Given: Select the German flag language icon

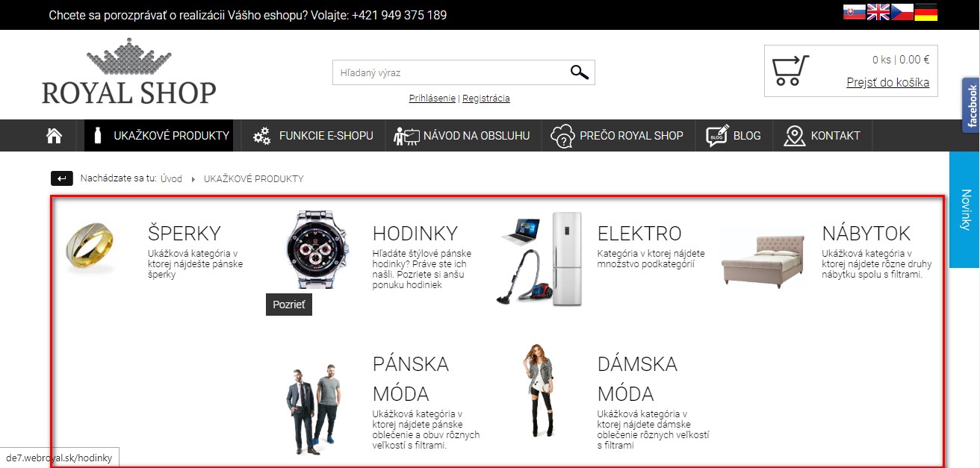Looking at the screenshot, I should point(925,12).
